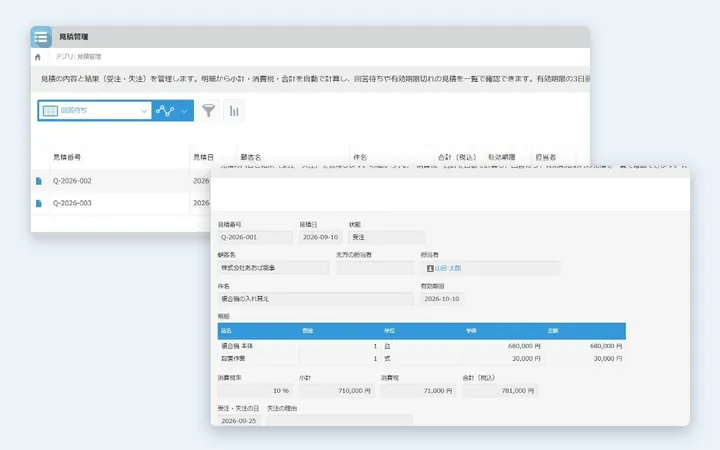Image resolution: width=720 pixels, height=450 pixels.
Task: Open record details icon for Q-2026-002
Action: pyautogui.click(x=39, y=181)
